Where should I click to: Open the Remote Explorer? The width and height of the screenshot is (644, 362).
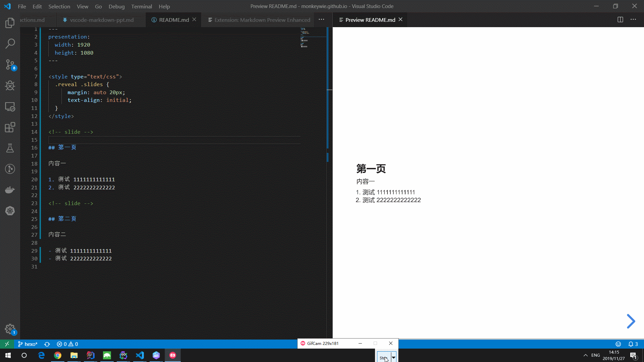pos(10,107)
